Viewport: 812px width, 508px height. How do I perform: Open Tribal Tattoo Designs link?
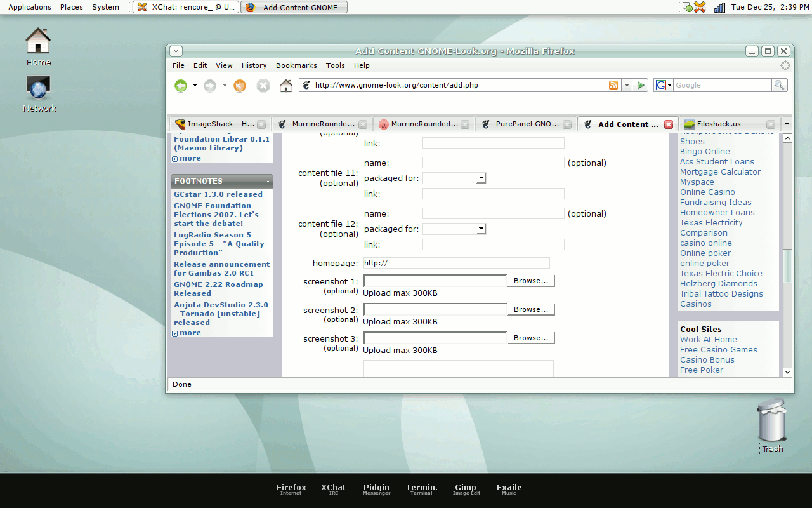point(721,294)
